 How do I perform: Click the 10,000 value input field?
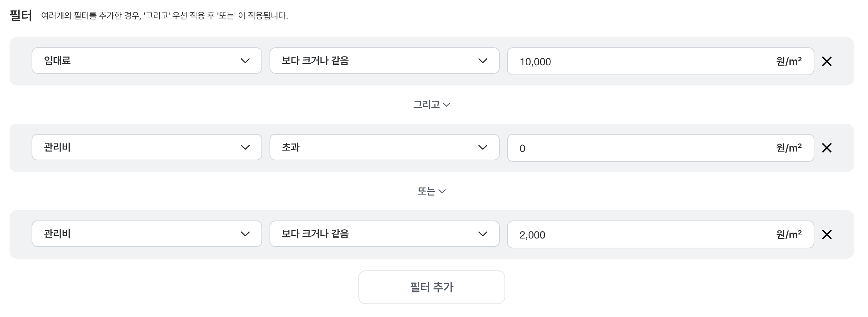pos(639,62)
